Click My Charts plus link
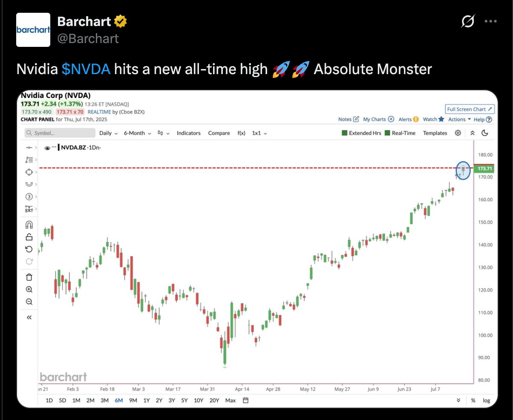Image resolution: width=513 pixels, height=420 pixels. 378,120
